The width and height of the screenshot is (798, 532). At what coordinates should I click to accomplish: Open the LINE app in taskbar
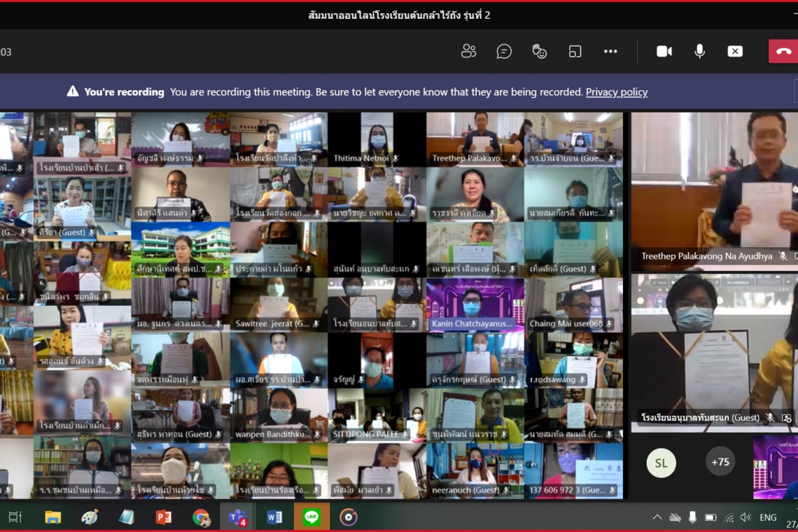(x=311, y=517)
